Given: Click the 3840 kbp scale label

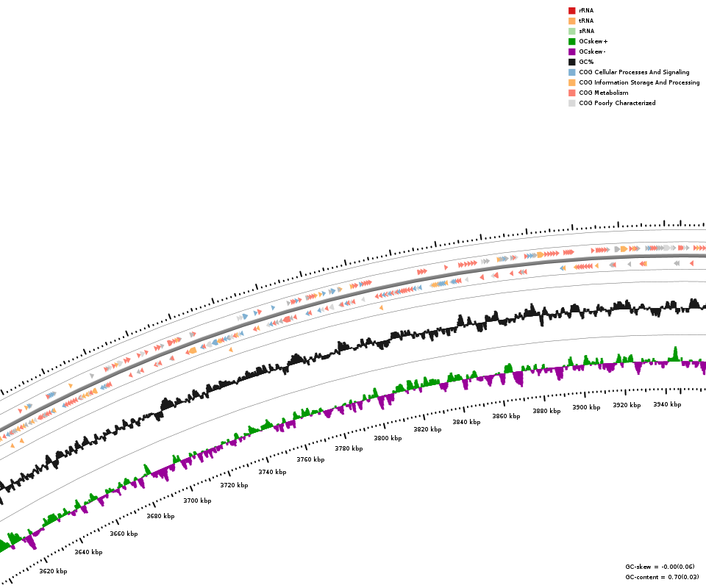Looking at the screenshot, I should [x=466, y=422].
